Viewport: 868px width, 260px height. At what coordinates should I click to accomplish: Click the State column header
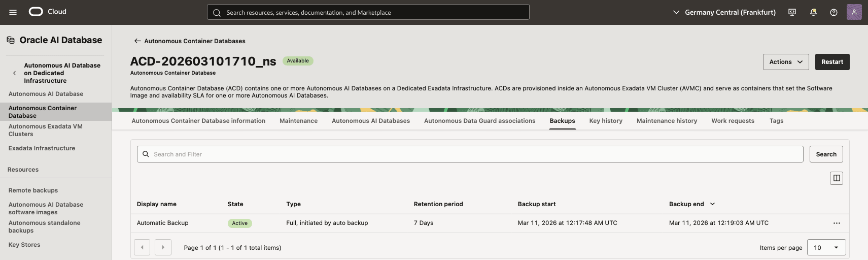(235, 204)
